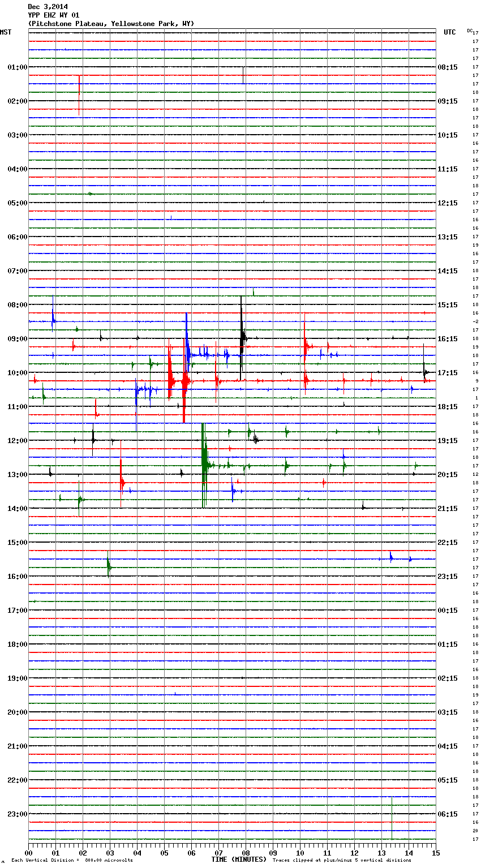Select the 04:00 MST time label
The height and width of the screenshot is (868, 481).
(x=18, y=169)
